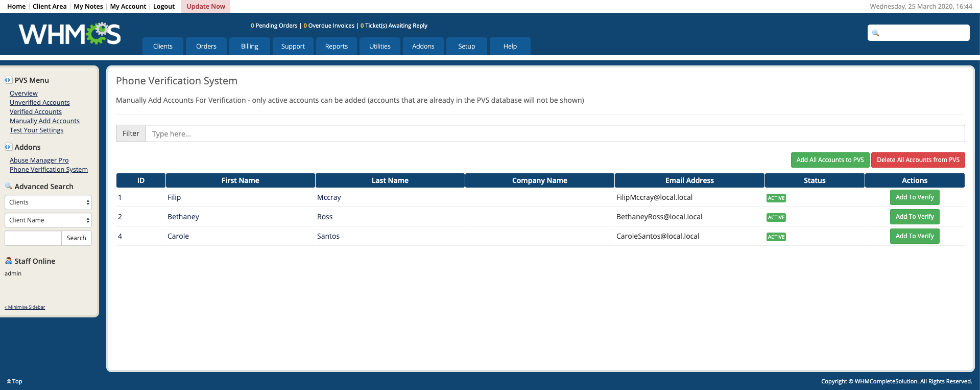Click the sidebar Search button
This screenshot has height=390, width=980.
(x=77, y=238)
